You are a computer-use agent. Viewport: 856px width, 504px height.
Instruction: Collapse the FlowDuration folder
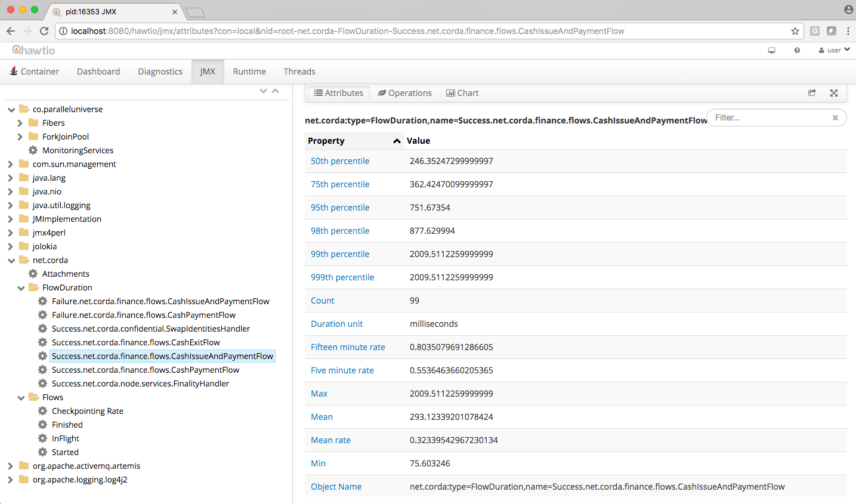click(x=21, y=287)
